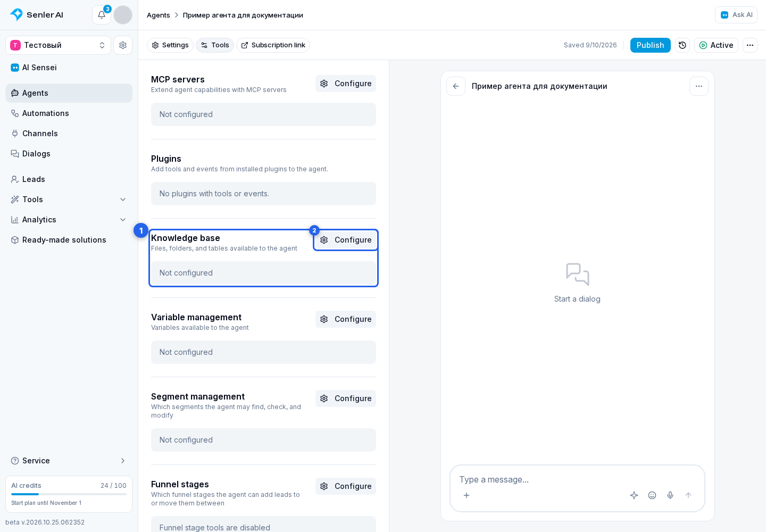Image resolution: width=766 pixels, height=532 pixels.
Task: Open Automations in the sidebar
Action: click(x=69, y=113)
